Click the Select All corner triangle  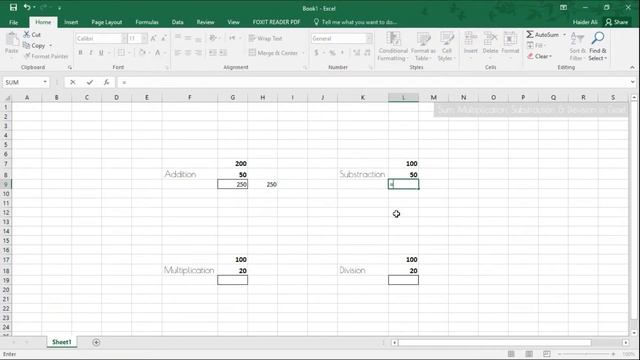[x=6, y=98]
